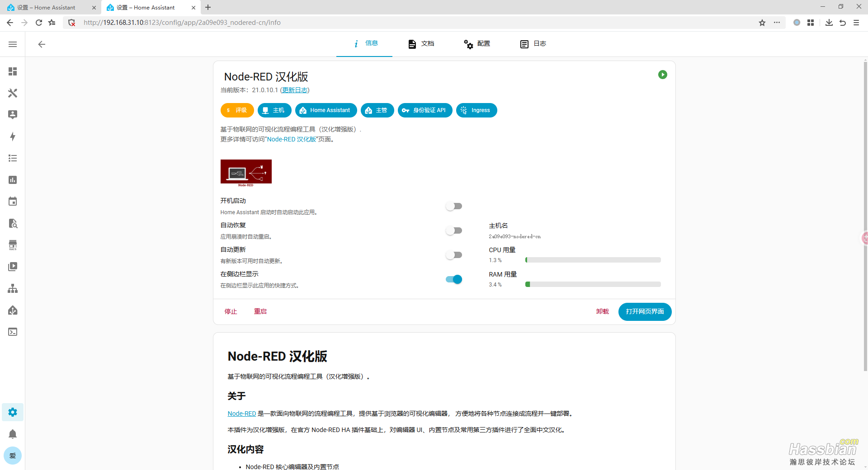This screenshot has height=470, width=868.
Task: Click the address bar security warning icon
Action: pos(71,23)
